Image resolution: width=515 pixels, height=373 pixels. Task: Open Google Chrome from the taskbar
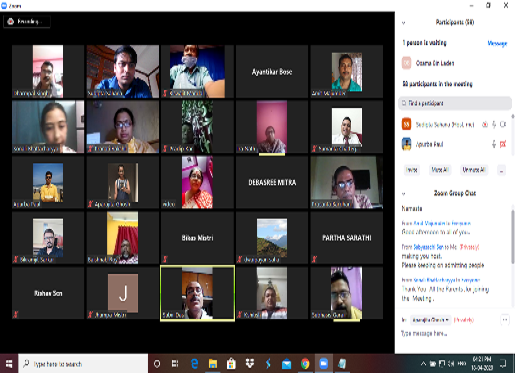click(x=305, y=364)
